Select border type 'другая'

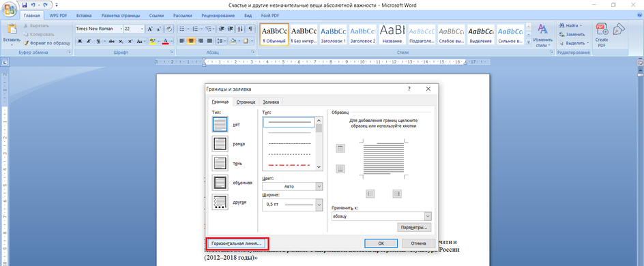coord(220,202)
